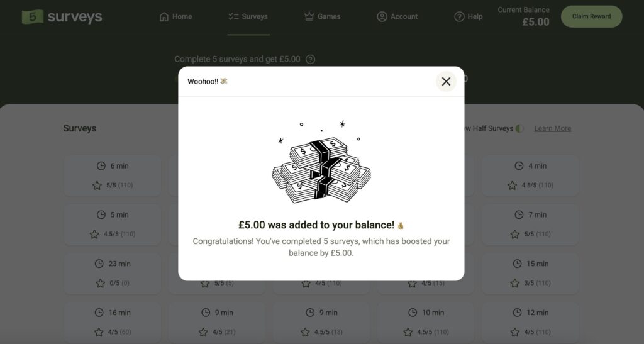Select the 10 min survey card
Screen dimensions: 644x344
(x=426, y=321)
